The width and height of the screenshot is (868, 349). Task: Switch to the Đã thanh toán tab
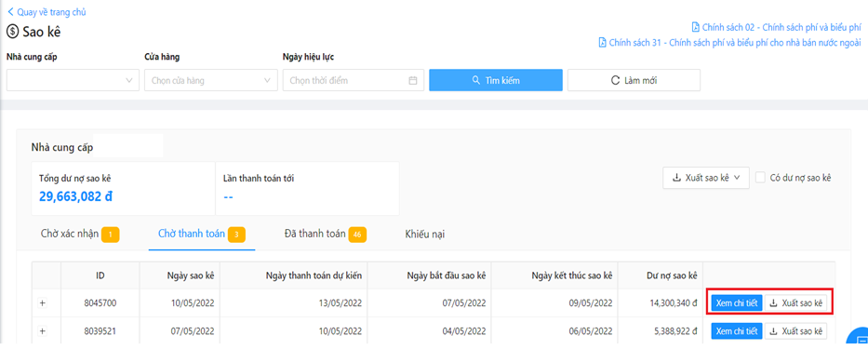tap(325, 235)
